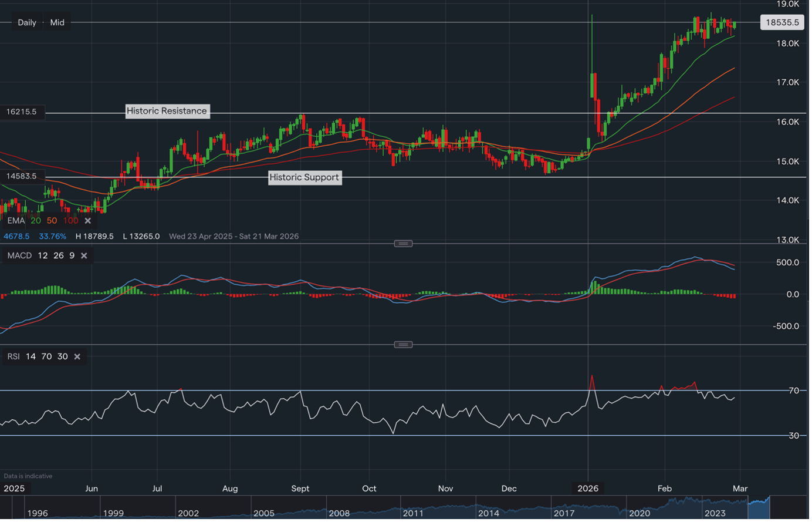Click resize handle between price chart and MACD

403,244
